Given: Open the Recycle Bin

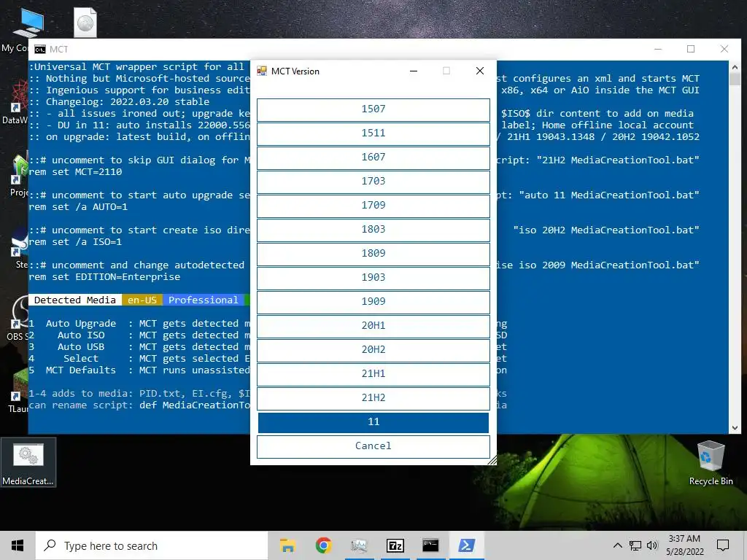Looking at the screenshot, I should (711, 463).
